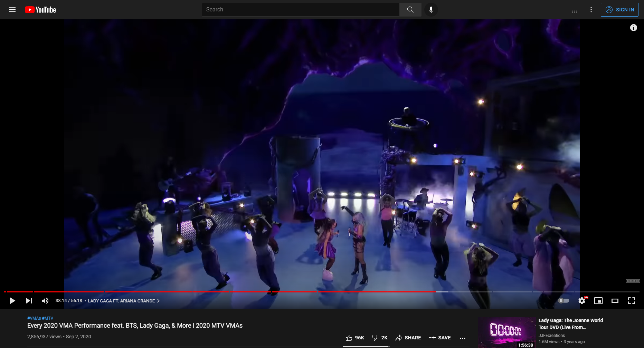Enable miniplayer mode
Screen dimensions: 644x348
point(598,301)
